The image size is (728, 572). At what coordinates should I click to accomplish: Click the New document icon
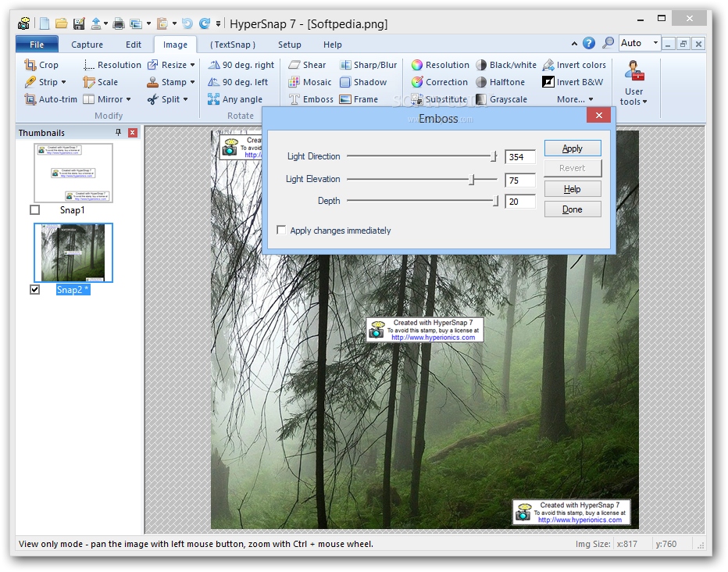[45, 23]
